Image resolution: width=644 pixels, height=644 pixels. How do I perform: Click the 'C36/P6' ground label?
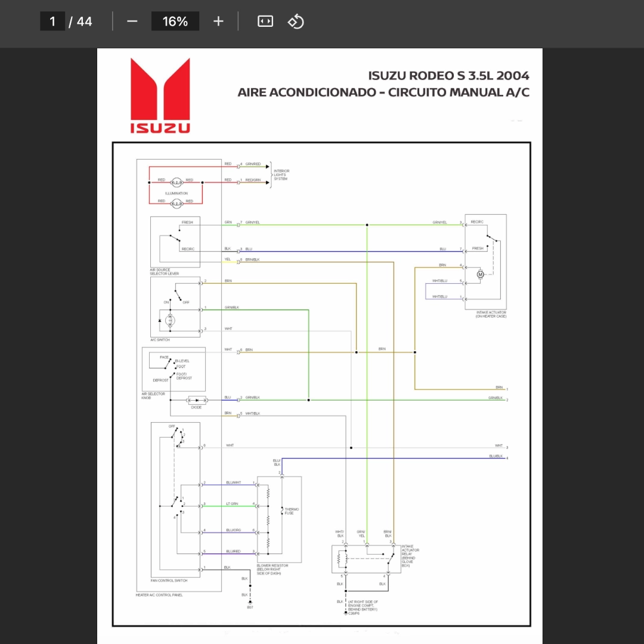(354, 614)
